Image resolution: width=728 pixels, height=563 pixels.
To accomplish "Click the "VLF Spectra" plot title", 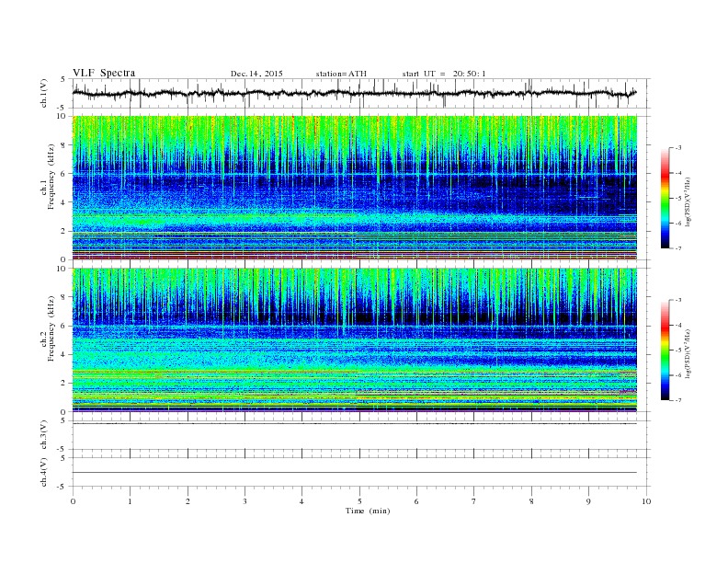I will tap(104, 73).
